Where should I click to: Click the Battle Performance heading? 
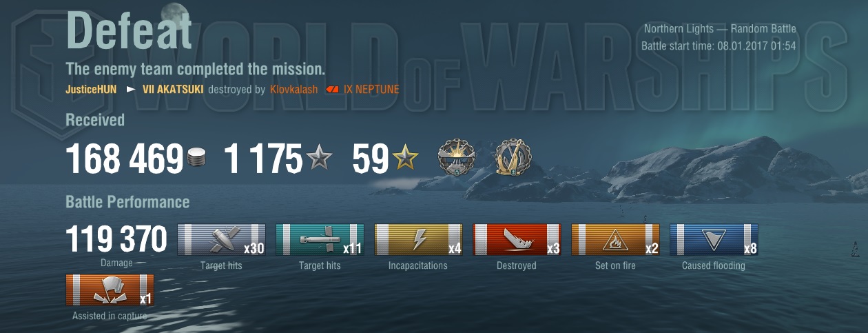[127, 202]
